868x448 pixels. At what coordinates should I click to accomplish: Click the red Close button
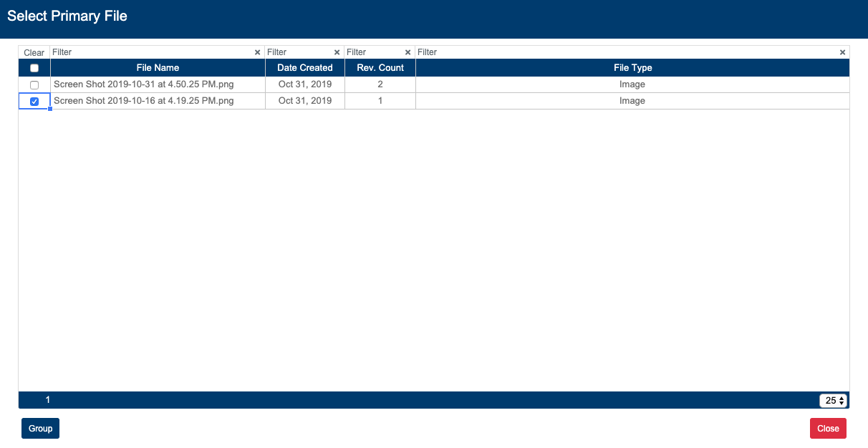point(828,429)
